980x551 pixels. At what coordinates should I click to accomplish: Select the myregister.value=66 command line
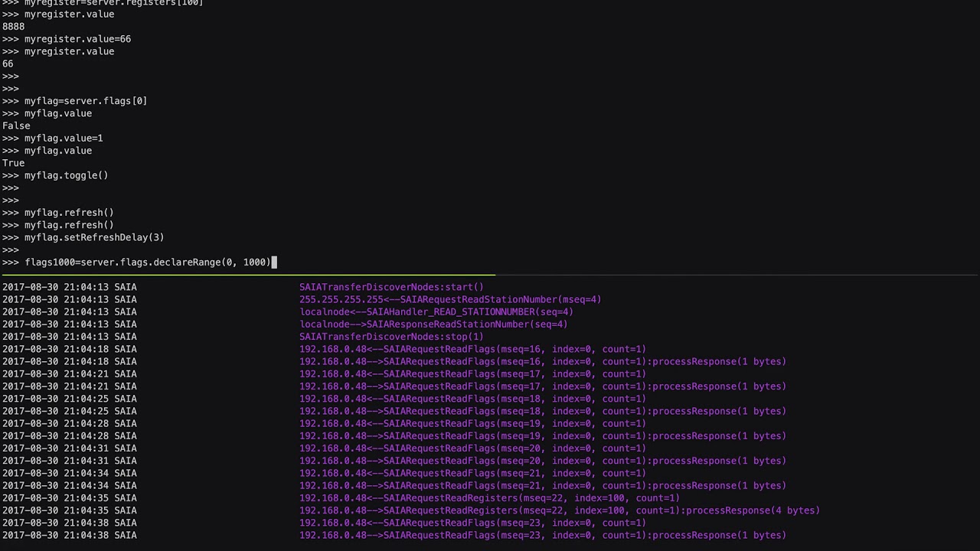tap(77, 39)
